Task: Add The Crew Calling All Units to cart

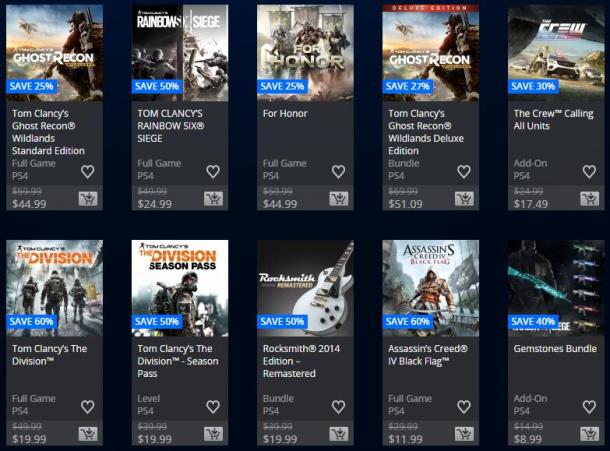Action: (590, 199)
